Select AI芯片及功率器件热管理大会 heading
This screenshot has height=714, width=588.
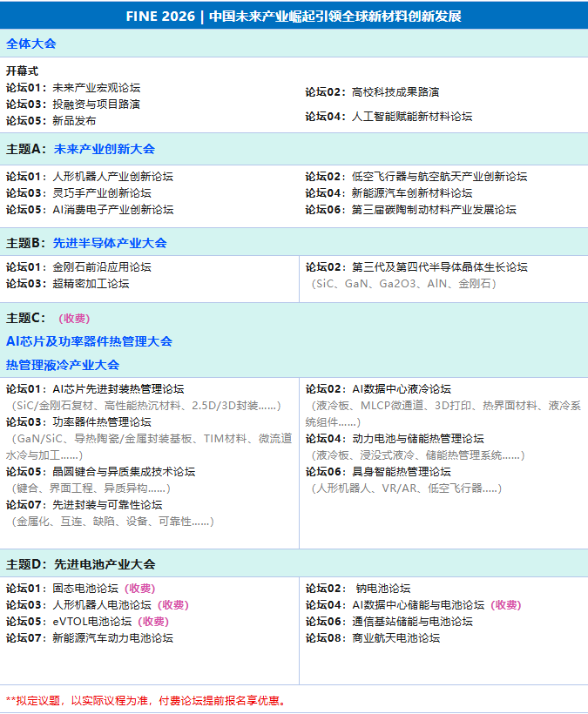point(89,341)
